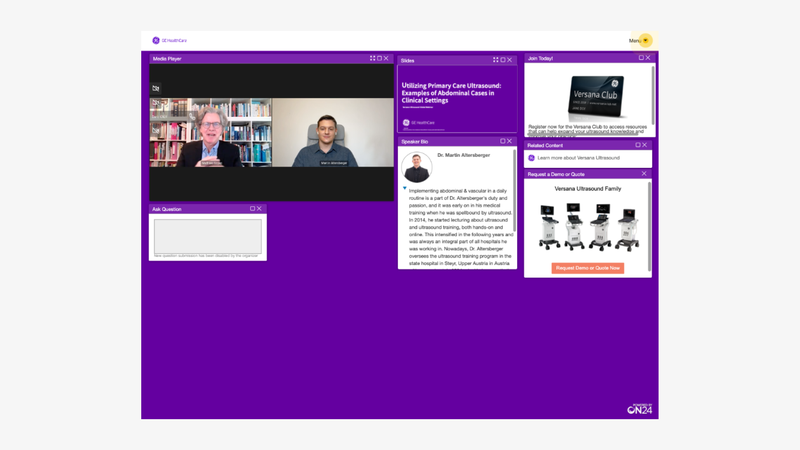Close the Slides panel
800x450 pixels.
(509, 60)
